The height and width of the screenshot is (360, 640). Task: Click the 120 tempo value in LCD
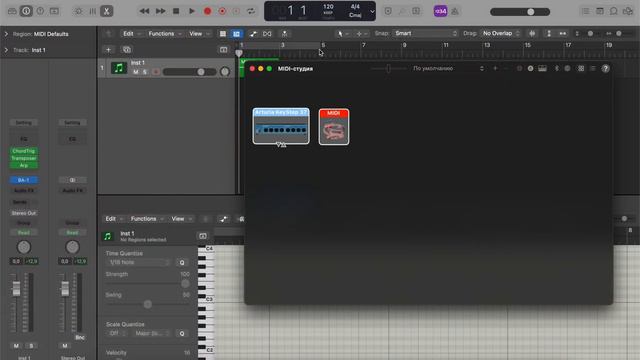328,7
